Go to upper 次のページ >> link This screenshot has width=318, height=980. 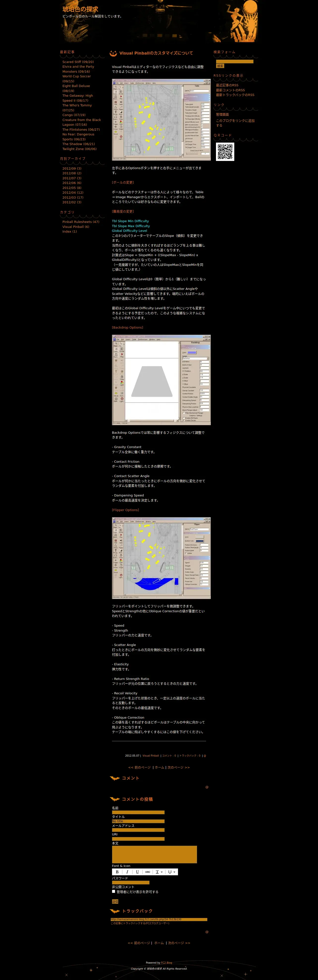point(179,767)
